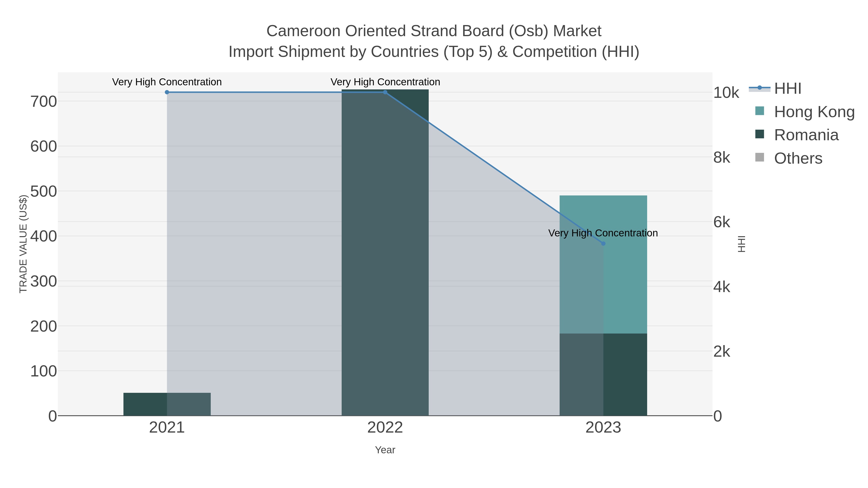Click the subtitle 'Import Shipment by Countries (Top 5)'
The width and height of the screenshot is (868, 488).
tap(360, 52)
